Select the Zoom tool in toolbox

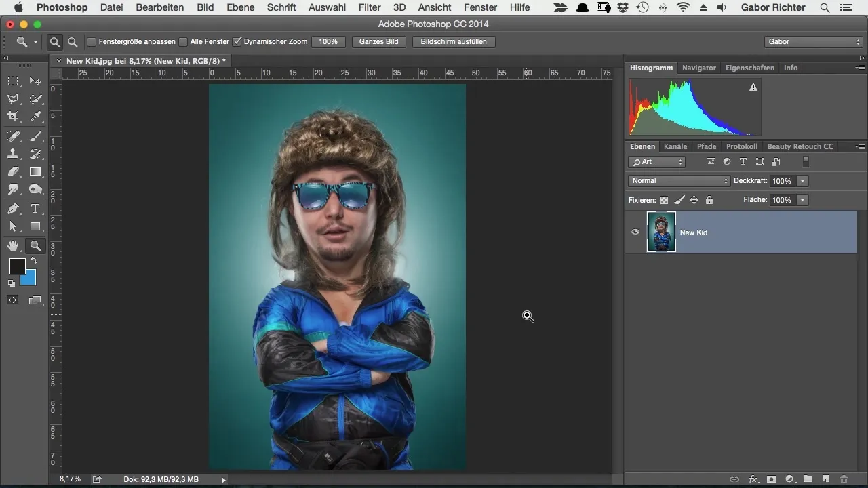[x=35, y=246]
